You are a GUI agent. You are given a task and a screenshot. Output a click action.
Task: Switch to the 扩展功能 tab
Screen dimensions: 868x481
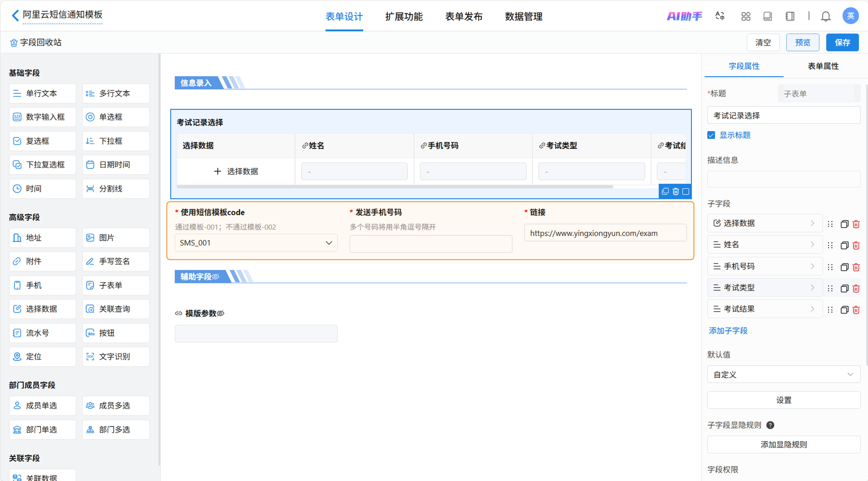(404, 17)
